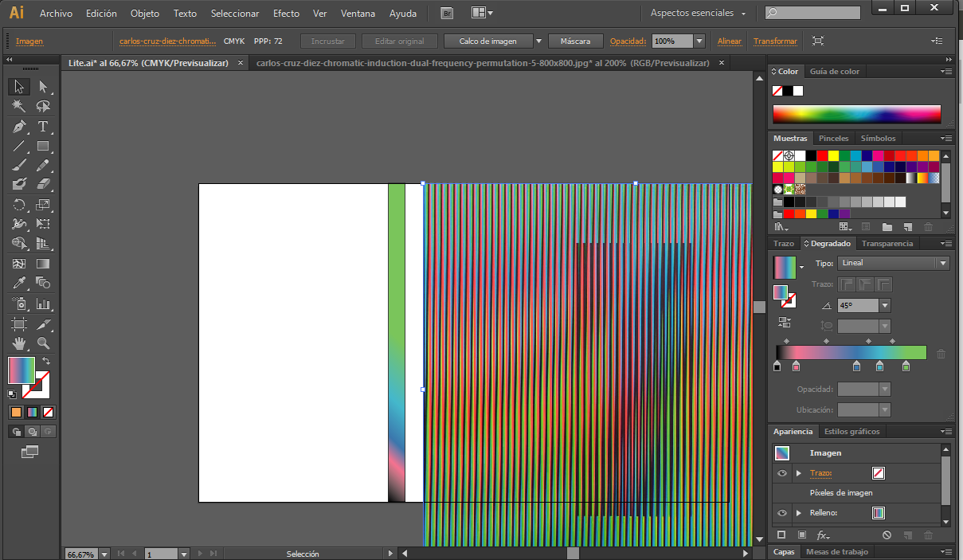Select the Eyedropper tool
Viewport: 963px width, 560px height.
click(19, 284)
